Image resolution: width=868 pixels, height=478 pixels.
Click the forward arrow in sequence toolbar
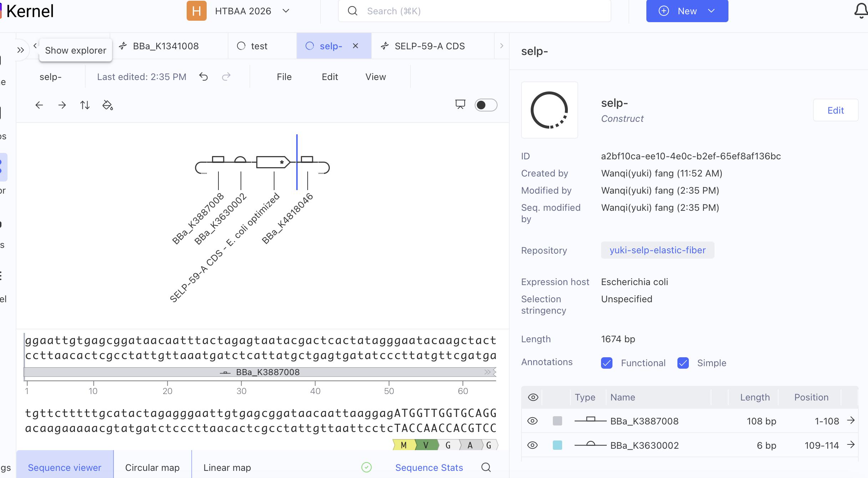tap(62, 105)
